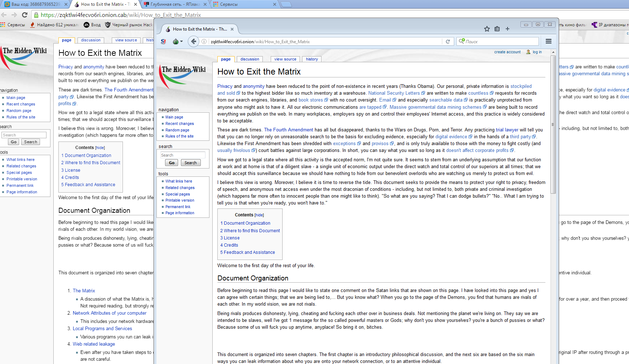Jump to '3 License' in Tor window contents

click(230, 238)
